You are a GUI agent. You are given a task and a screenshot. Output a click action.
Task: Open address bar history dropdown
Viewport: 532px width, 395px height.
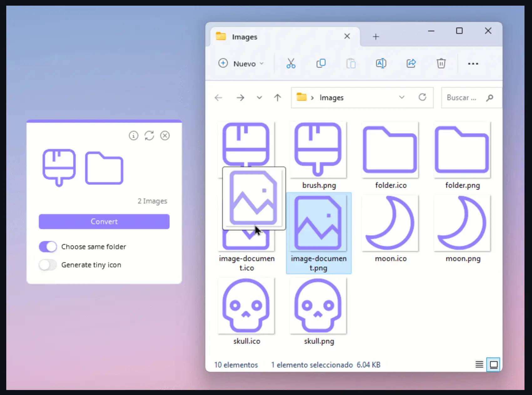[x=402, y=97]
